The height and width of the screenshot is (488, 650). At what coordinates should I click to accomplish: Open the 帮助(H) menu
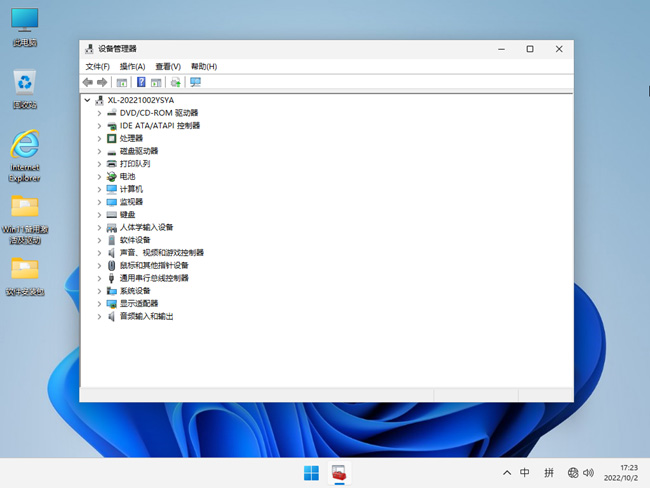(204, 66)
